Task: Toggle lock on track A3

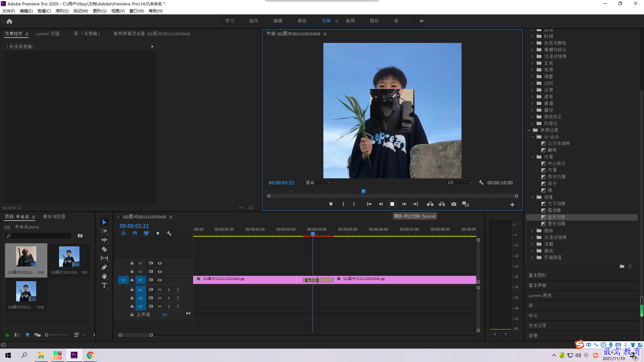Action: pyautogui.click(x=132, y=306)
